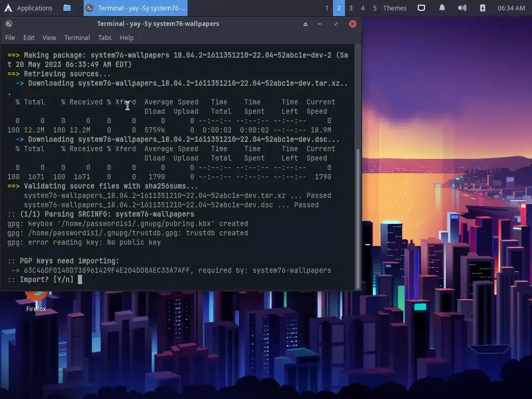
Task: Click the terminal icon in the title bar
Action: [9, 24]
